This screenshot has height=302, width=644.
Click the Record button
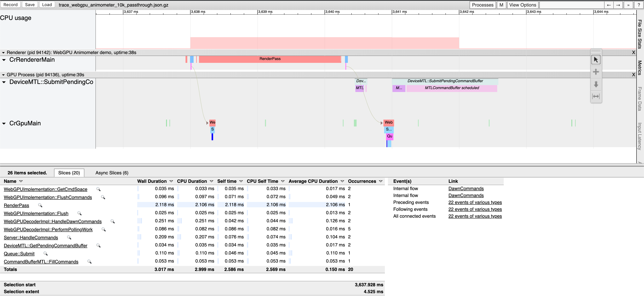[x=10, y=4]
